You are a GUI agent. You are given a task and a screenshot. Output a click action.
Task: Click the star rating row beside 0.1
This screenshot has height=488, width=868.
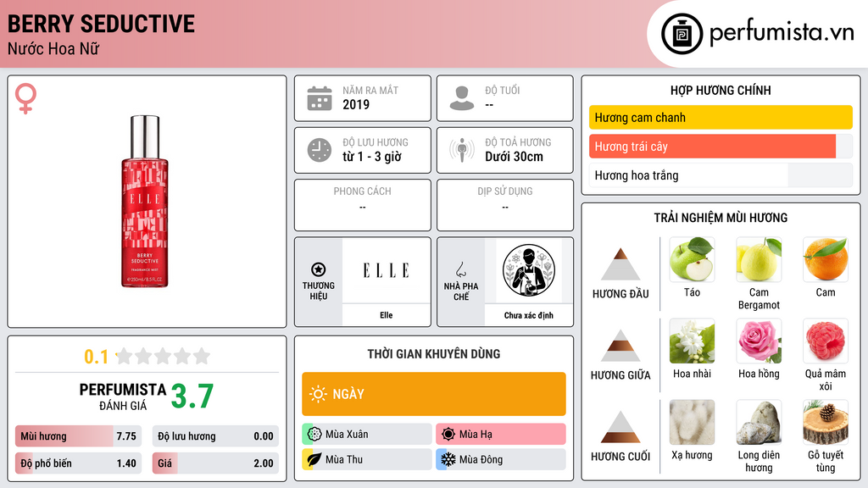point(164,356)
